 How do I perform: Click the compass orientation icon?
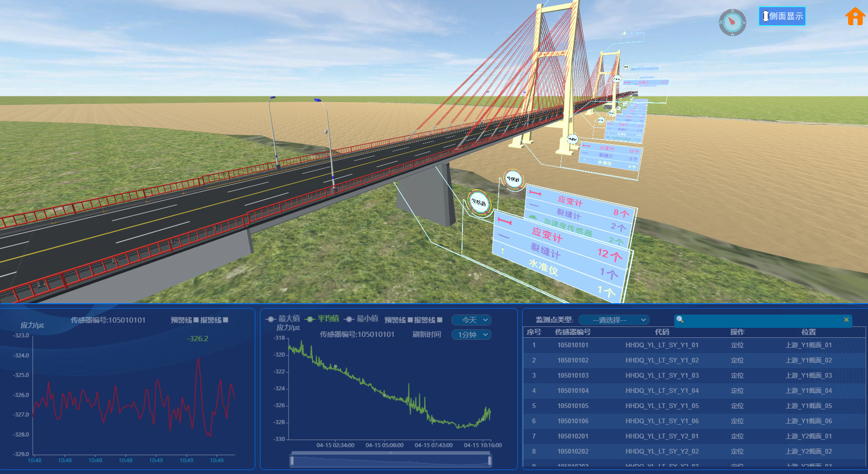tap(732, 22)
